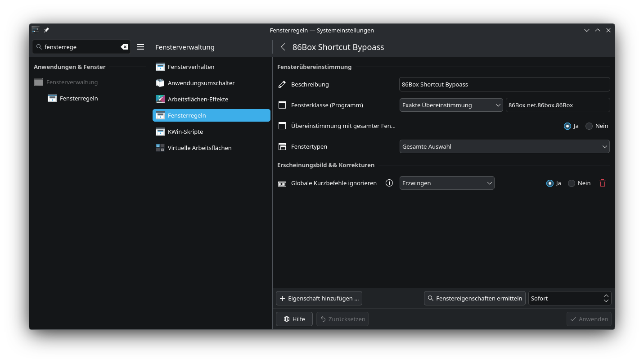Click the pencil icon next to Beschreibung

click(x=282, y=84)
